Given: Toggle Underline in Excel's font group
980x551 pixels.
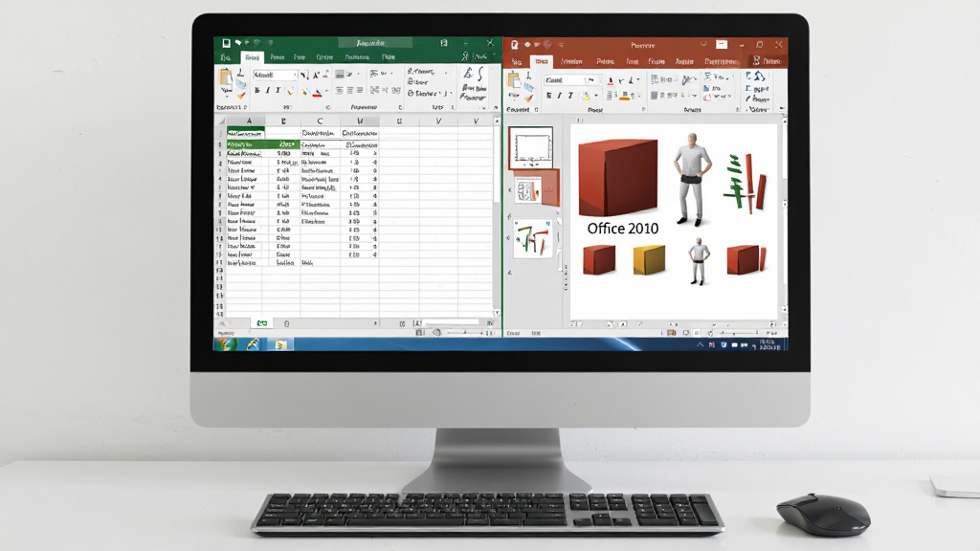Looking at the screenshot, I should tap(278, 91).
